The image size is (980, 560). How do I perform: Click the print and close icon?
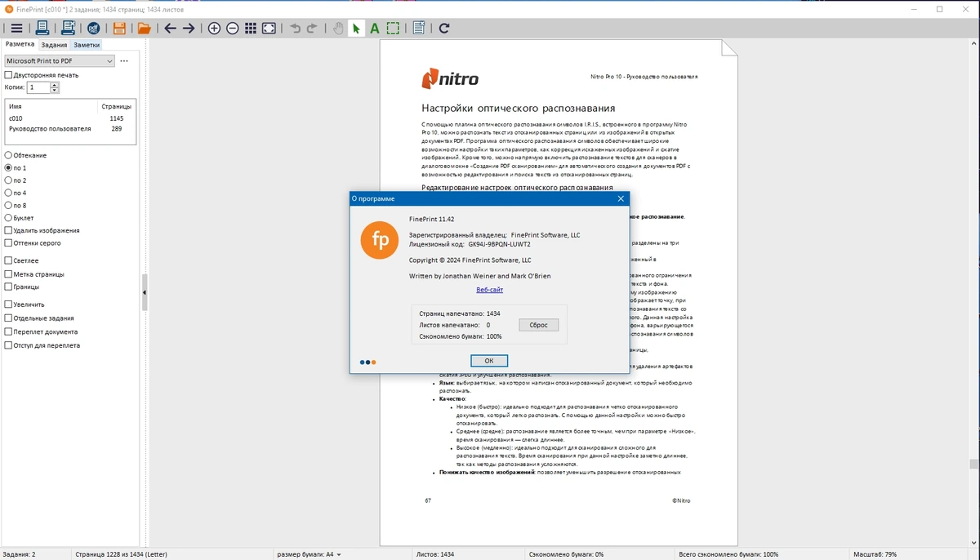tap(68, 29)
